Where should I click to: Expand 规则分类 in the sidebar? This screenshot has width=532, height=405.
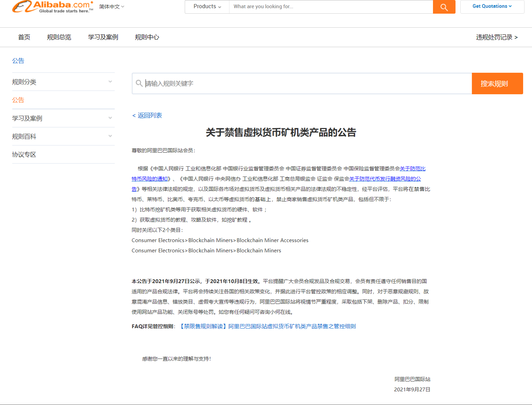point(63,82)
